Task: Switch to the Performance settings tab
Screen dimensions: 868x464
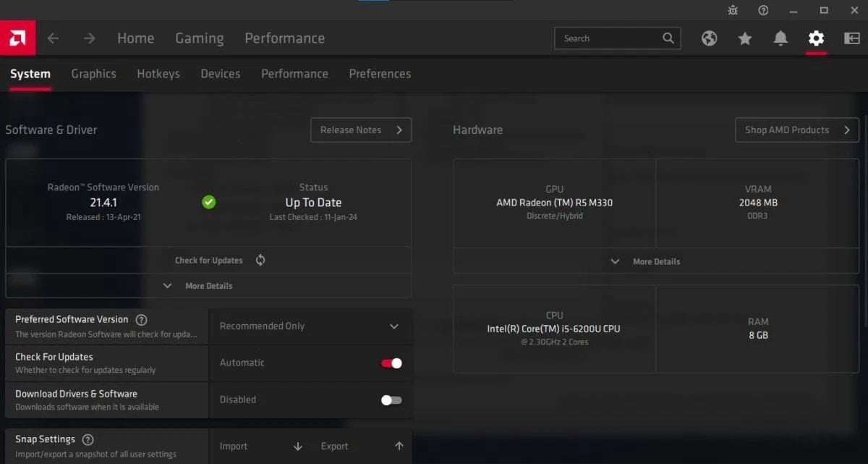Action: click(294, 74)
